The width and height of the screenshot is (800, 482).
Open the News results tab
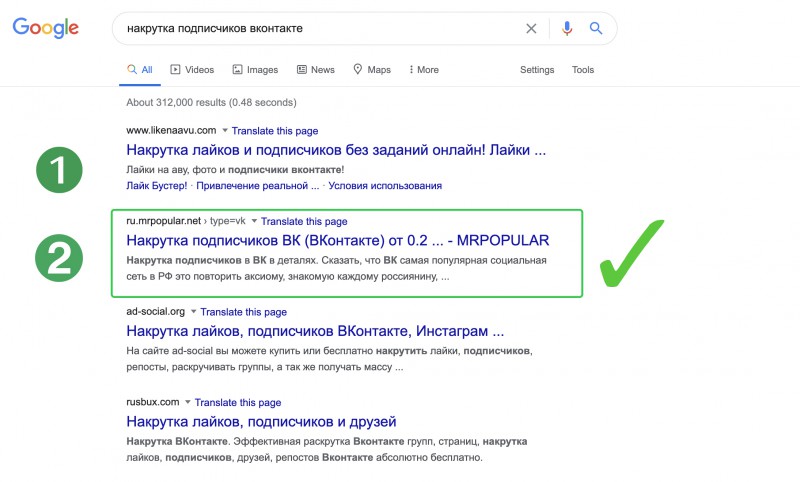(x=315, y=70)
